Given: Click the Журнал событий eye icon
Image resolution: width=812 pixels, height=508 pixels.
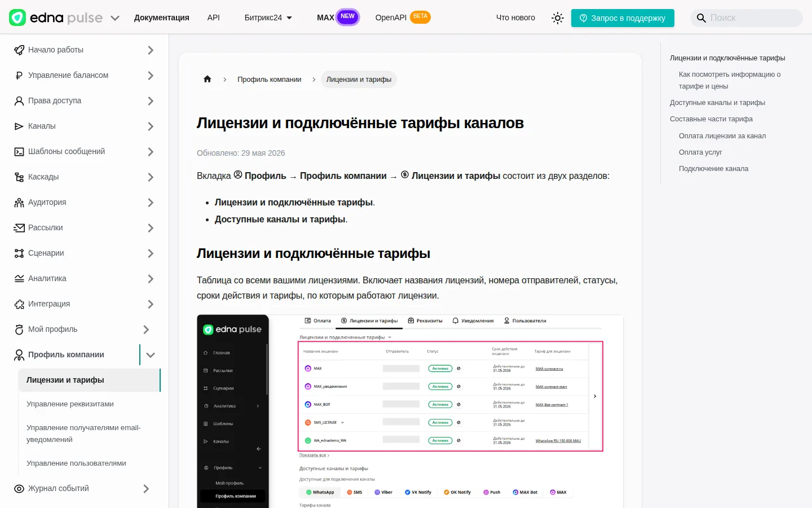Looking at the screenshot, I should pos(19,489).
